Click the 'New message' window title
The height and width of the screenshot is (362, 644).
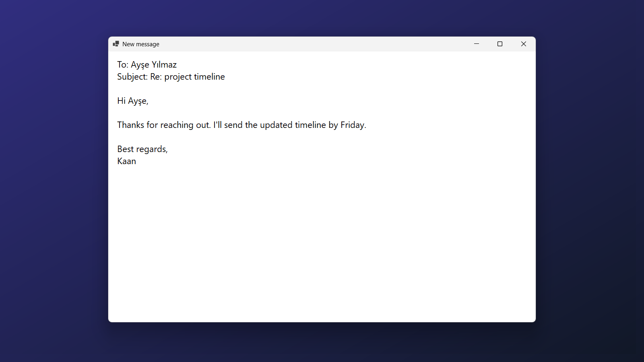(141, 44)
